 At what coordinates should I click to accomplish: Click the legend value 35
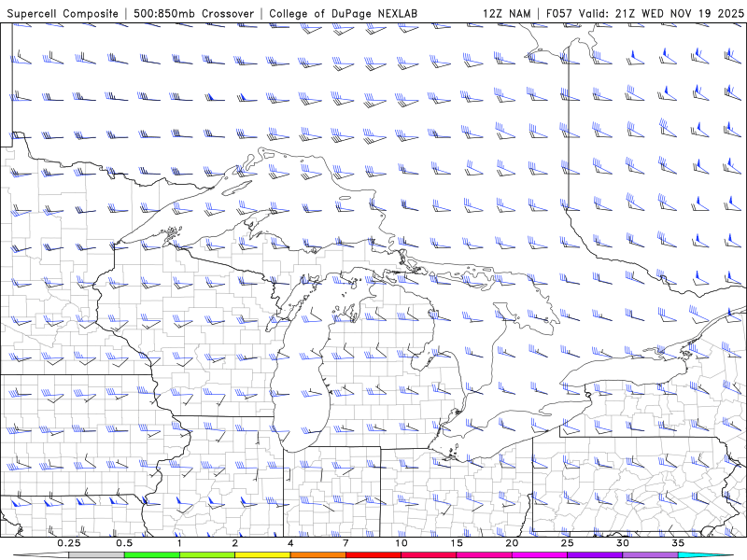(678, 543)
